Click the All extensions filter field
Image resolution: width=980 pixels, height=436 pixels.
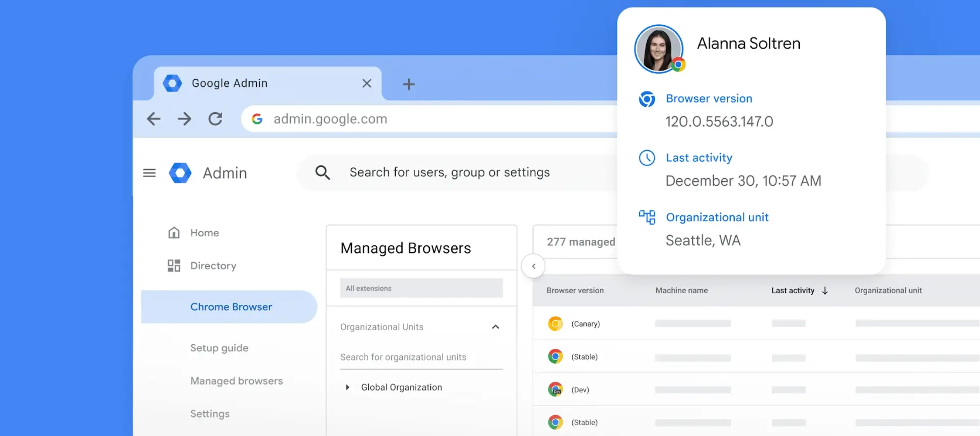[x=421, y=288]
